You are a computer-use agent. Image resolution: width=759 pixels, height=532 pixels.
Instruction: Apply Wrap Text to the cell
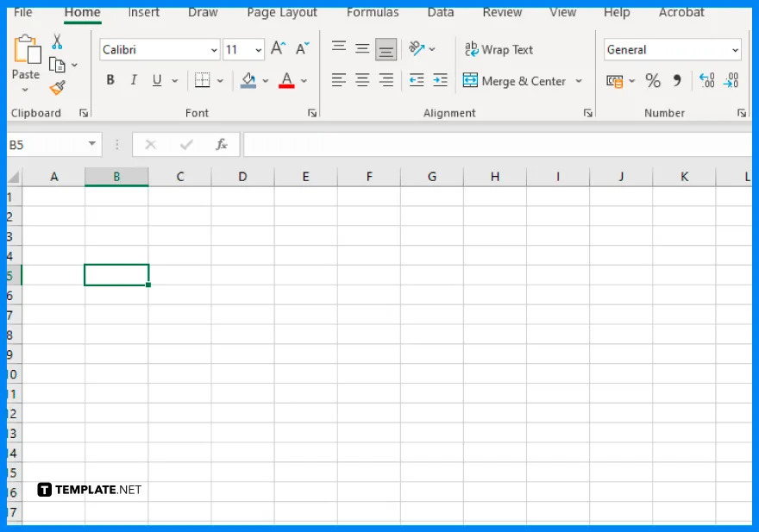tap(499, 49)
